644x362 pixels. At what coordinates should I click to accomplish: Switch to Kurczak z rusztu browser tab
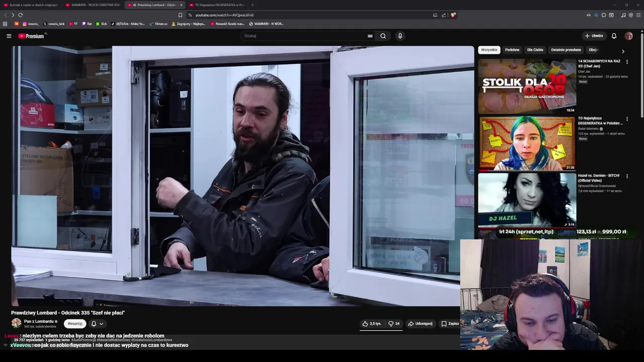coord(31,5)
